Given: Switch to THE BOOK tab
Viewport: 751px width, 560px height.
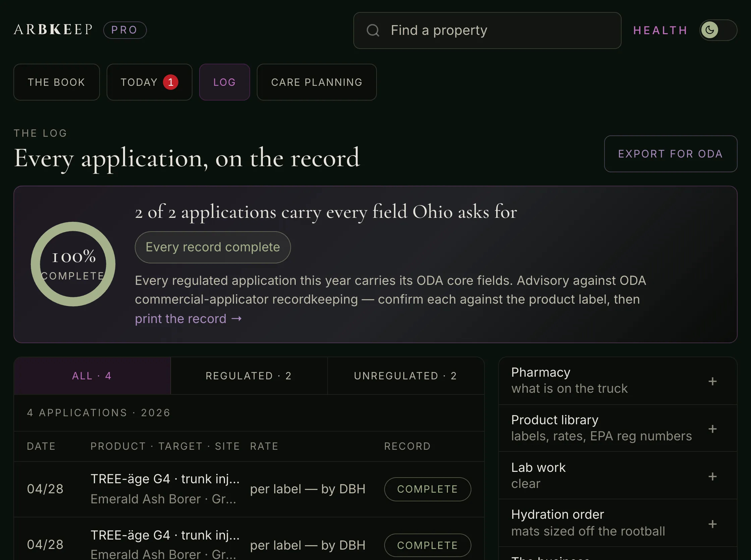Looking at the screenshot, I should point(57,82).
